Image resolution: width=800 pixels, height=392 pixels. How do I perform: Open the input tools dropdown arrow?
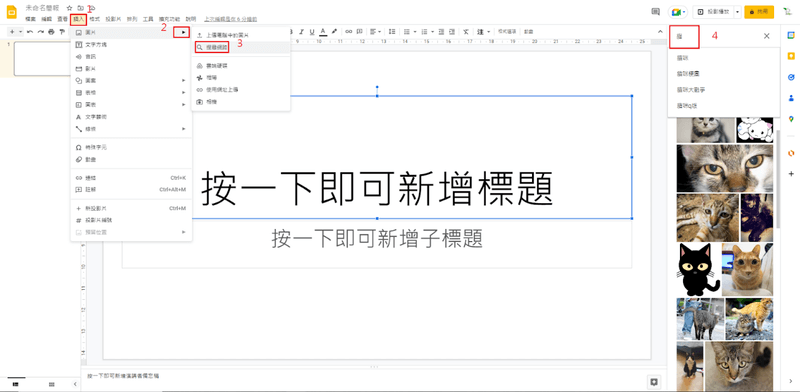(x=489, y=32)
